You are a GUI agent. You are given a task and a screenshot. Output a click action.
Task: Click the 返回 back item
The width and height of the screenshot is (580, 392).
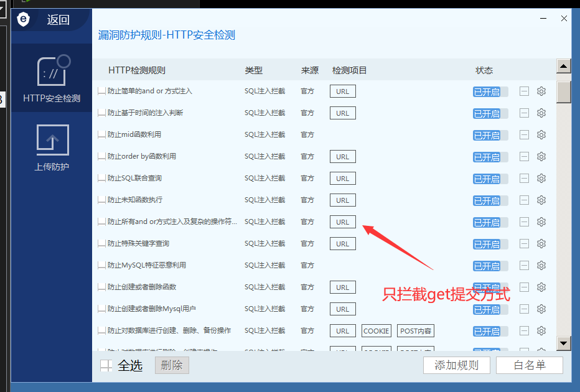click(x=58, y=20)
